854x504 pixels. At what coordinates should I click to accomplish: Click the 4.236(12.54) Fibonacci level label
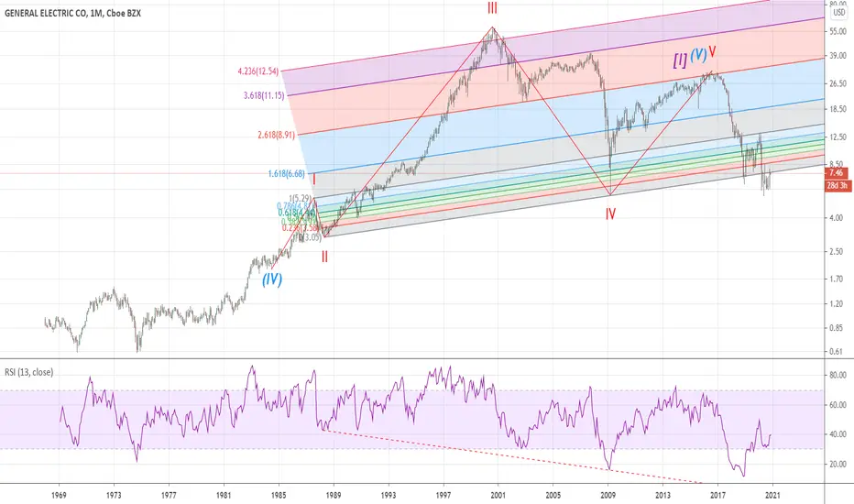point(258,71)
